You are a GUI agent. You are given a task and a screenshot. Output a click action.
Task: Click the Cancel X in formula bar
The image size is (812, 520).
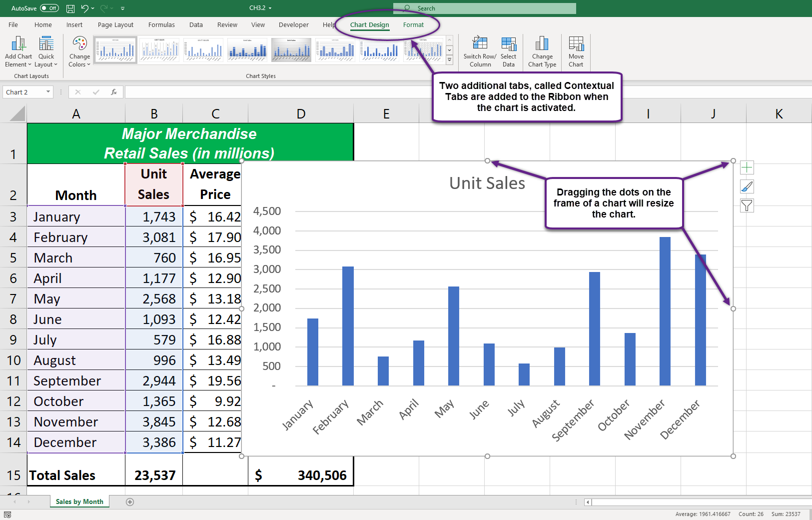pyautogui.click(x=78, y=92)
